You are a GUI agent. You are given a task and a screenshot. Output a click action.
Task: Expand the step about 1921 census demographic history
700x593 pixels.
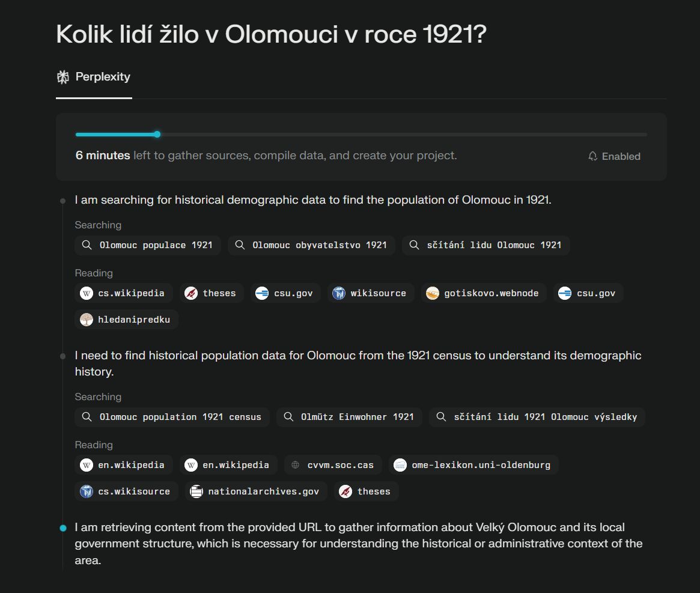358,363
